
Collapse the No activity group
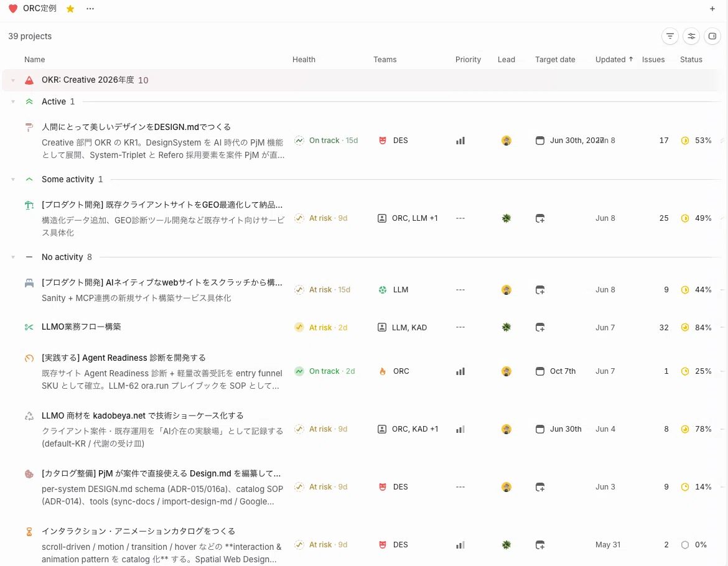tap(13, 257)
